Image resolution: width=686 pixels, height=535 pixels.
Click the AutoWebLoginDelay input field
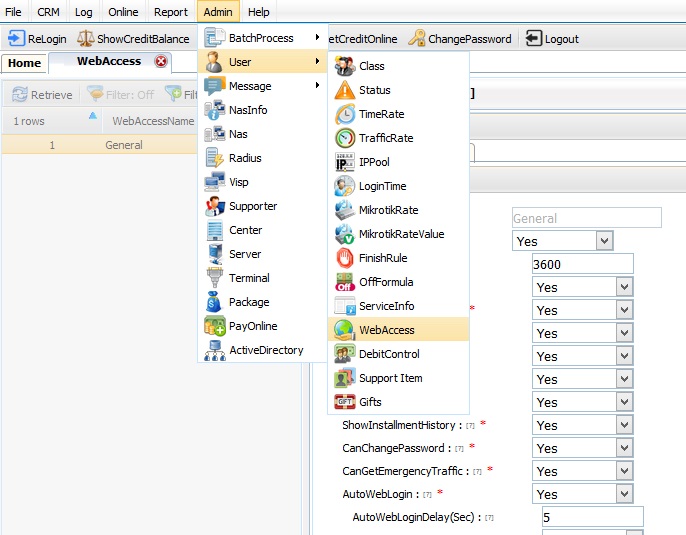[592, 517]
